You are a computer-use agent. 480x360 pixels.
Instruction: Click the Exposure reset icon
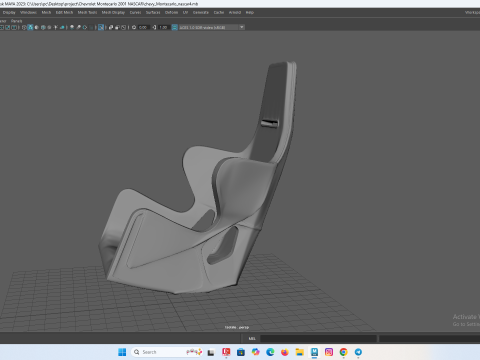click(134, 27)
